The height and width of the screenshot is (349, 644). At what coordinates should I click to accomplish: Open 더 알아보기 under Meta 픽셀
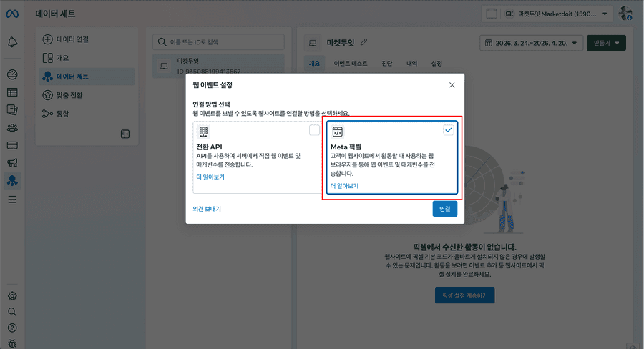pyautogui.click(x=345, y=186)
